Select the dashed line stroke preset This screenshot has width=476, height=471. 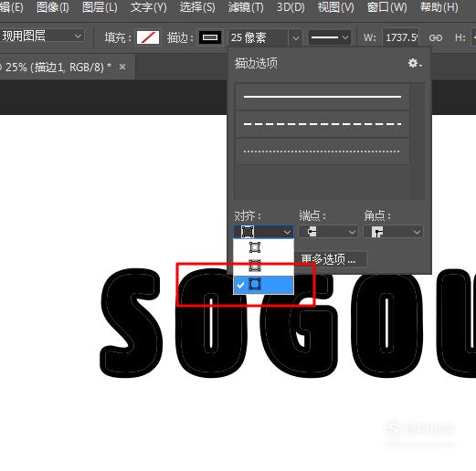click(323, 124)
